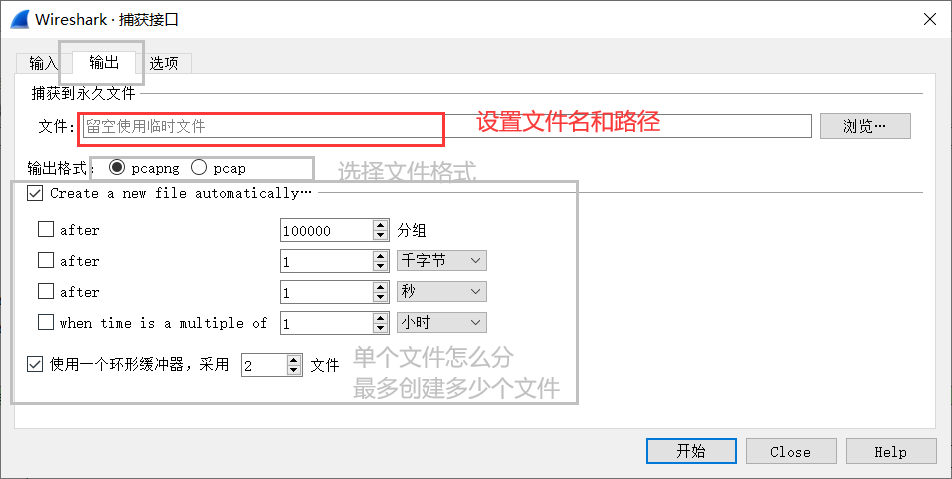This screenshot has height=479, width=952.
Task: Open the 小时 unit dropdown
Action: [x=441, y=323]
